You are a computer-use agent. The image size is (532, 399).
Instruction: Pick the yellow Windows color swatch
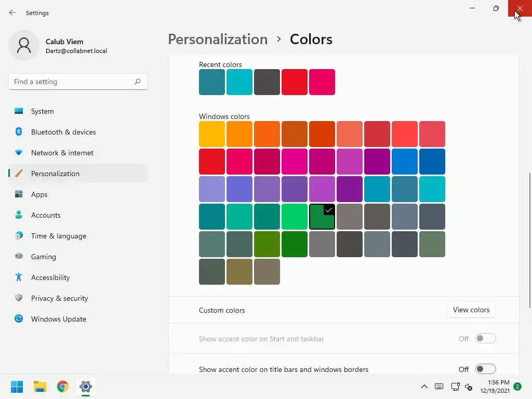[x=212, y=134]
